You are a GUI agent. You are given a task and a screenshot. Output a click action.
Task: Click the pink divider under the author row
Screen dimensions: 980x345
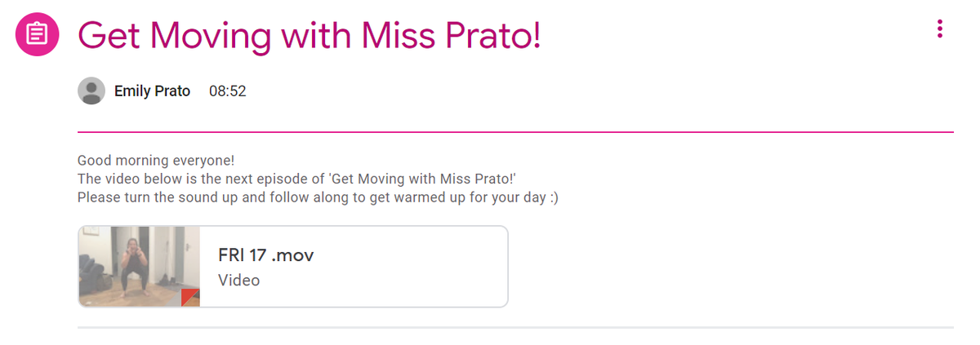pos(515,131)
